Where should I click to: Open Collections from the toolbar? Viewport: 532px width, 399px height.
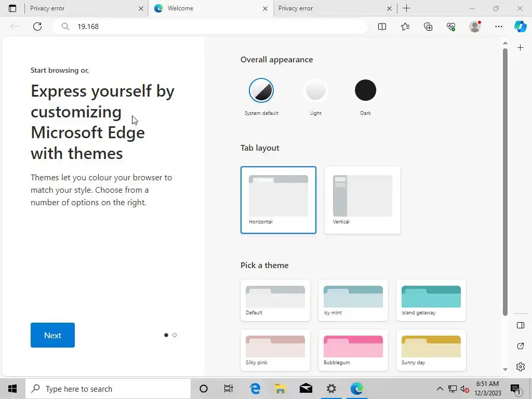pos(428,26)
